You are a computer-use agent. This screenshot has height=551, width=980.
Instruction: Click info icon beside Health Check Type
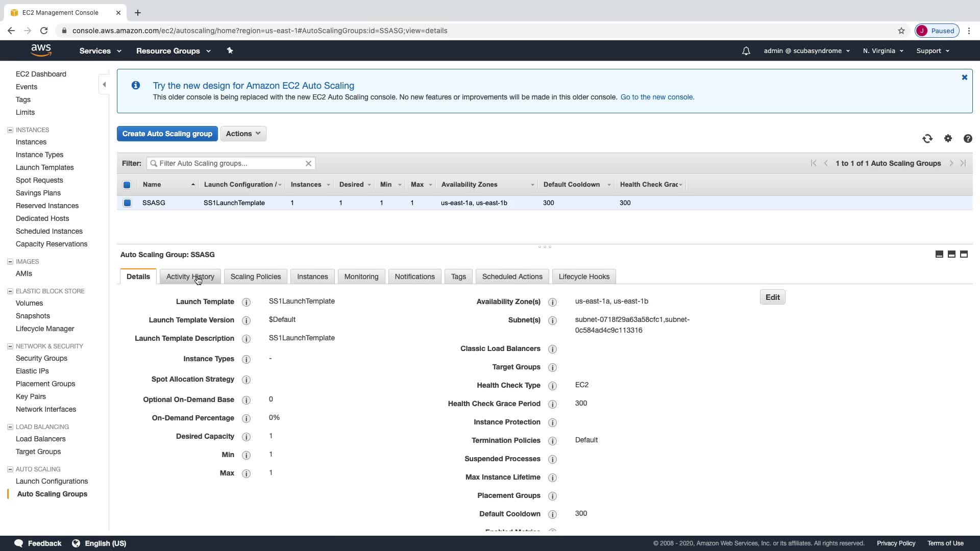point(552,386)
